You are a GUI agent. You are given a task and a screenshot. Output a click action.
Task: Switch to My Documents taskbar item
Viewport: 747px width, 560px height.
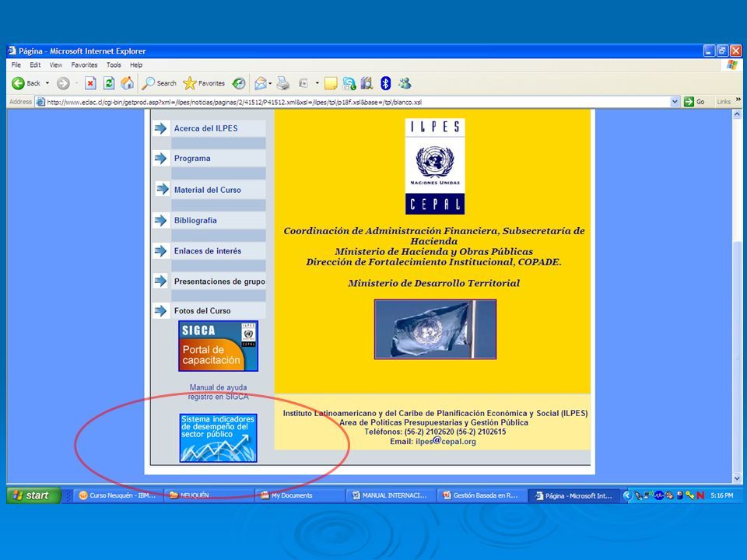click(x=300, y=495)
